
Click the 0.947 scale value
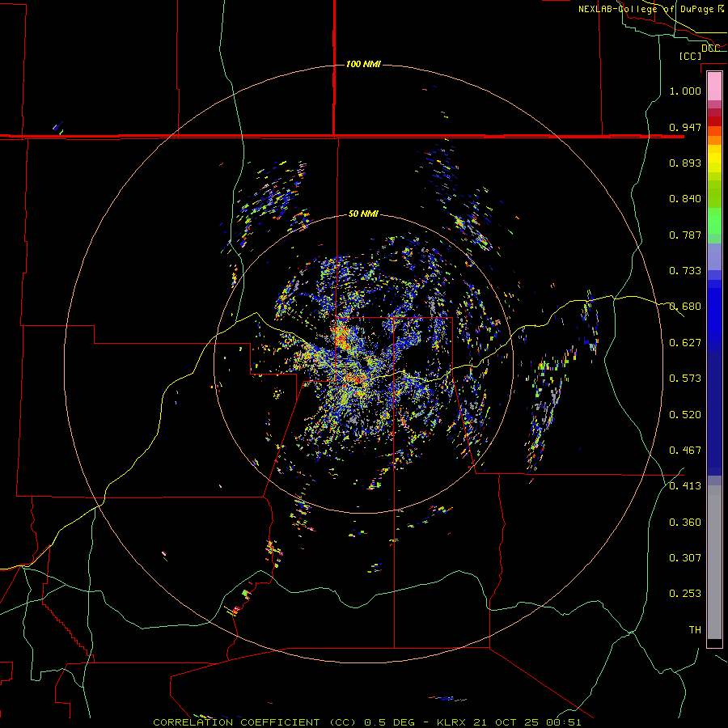685,127
